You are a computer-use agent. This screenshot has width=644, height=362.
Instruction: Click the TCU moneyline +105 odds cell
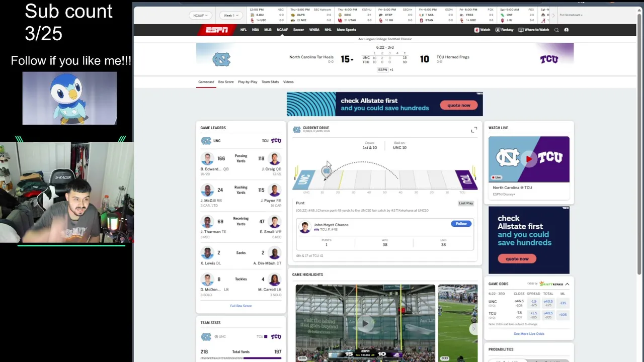pyautogui.click(x=563, y=315)
